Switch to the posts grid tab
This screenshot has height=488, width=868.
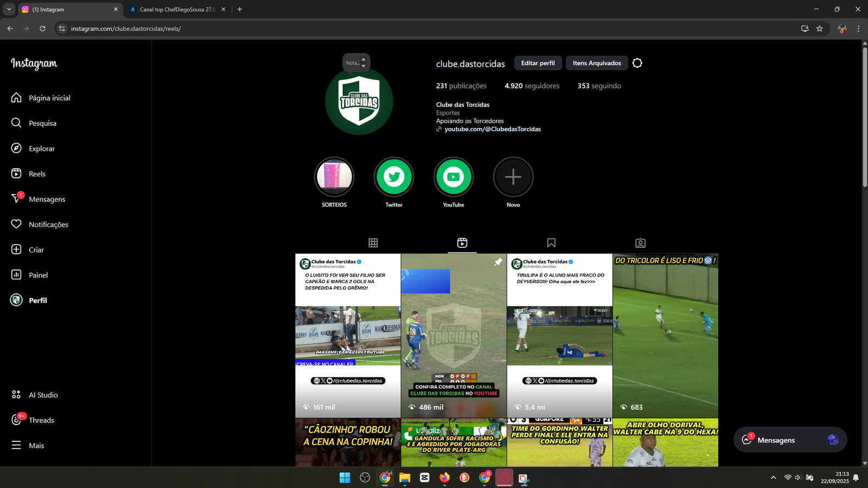(x=373, y=243)
